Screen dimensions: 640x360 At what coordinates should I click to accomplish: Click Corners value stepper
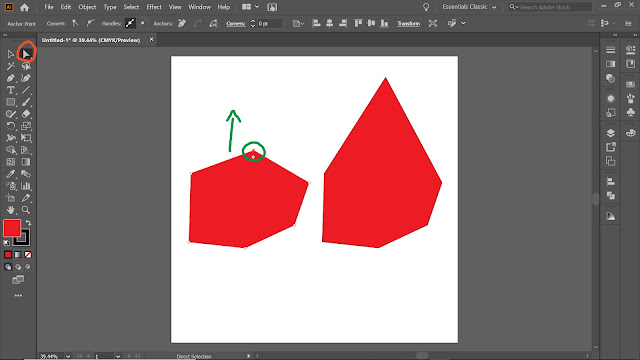[253, 23]
